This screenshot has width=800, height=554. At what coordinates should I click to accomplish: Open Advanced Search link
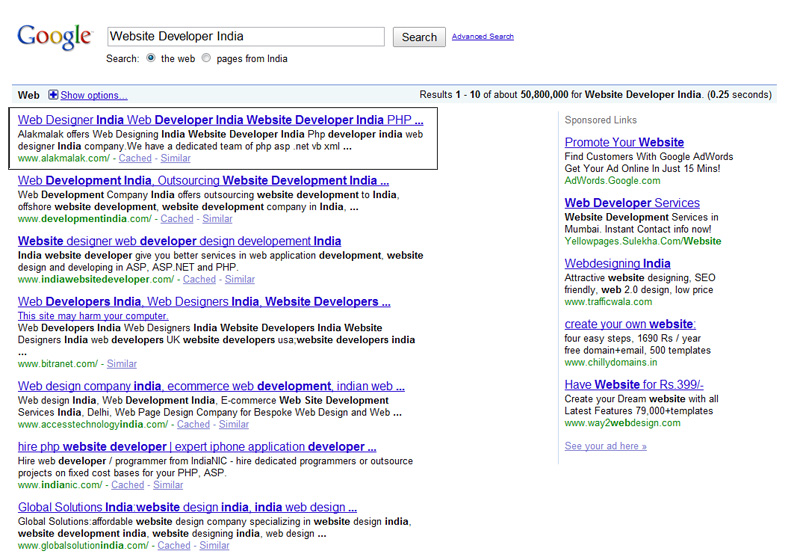pyautogui.click(x=483, y=37)
